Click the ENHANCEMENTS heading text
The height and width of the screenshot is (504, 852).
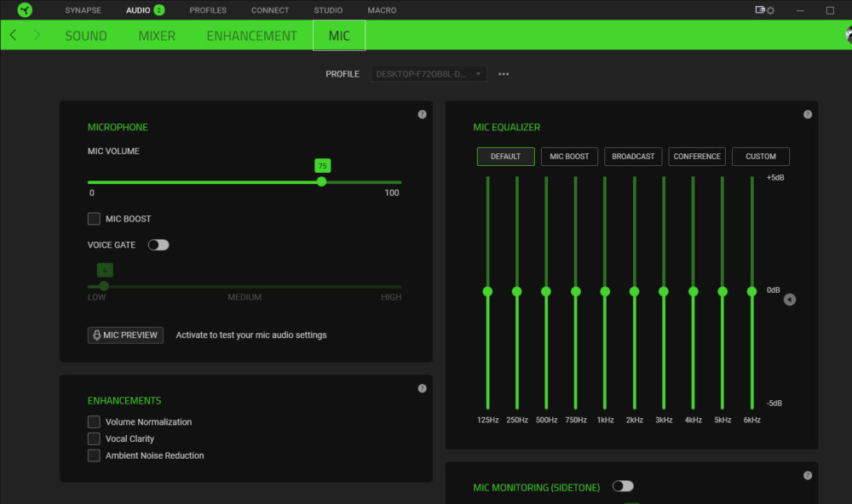point(124,401)
